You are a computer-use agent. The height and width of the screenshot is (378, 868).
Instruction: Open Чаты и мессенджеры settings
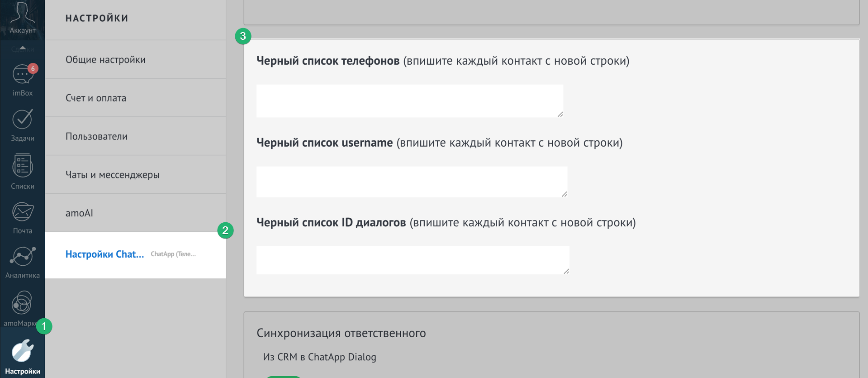113,175
